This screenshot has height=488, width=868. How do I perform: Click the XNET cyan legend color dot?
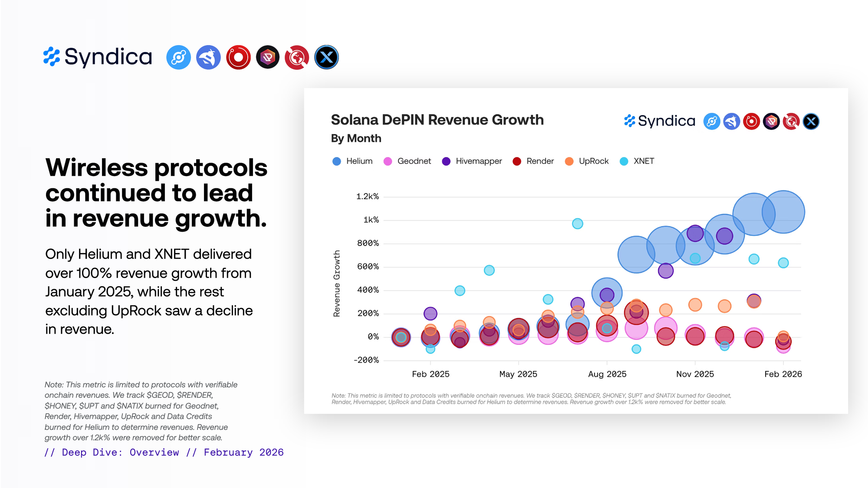coord(624,161)
